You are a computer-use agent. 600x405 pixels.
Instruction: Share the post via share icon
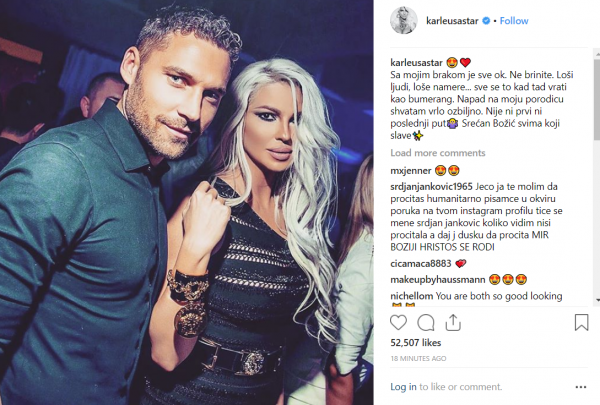453,322
